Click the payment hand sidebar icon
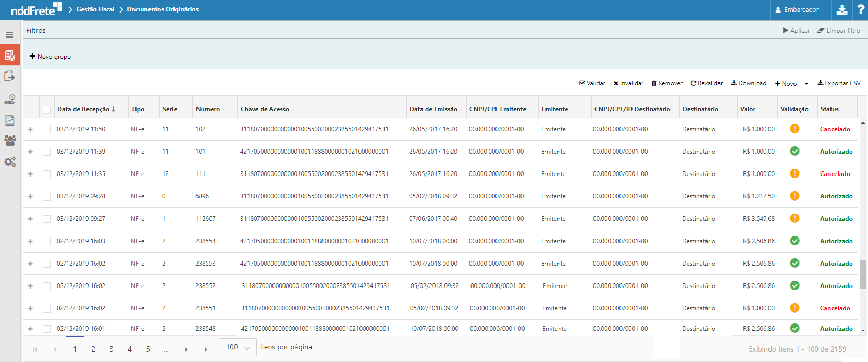Screen dimensions: 868x362 10,99
